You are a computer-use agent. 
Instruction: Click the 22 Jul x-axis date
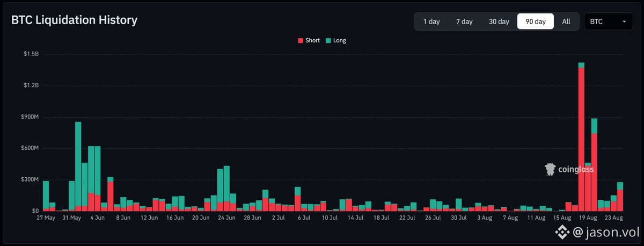pos(407,218)
